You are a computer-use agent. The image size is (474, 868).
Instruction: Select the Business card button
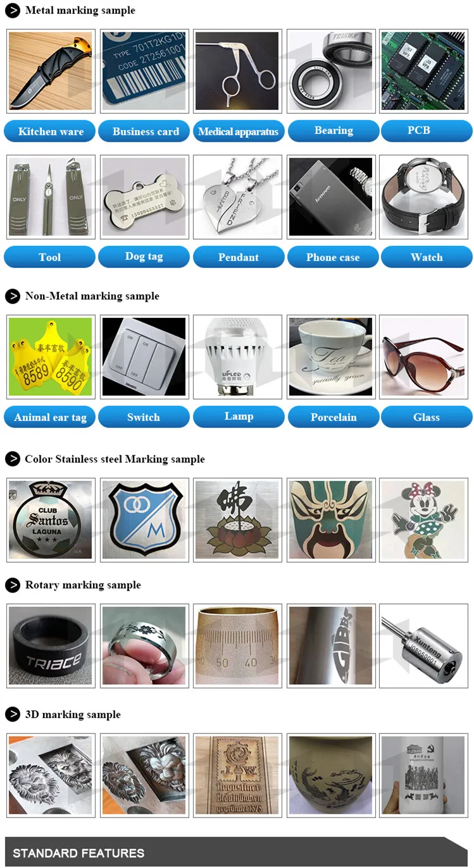pyautogui.click(x=145, y=131)
